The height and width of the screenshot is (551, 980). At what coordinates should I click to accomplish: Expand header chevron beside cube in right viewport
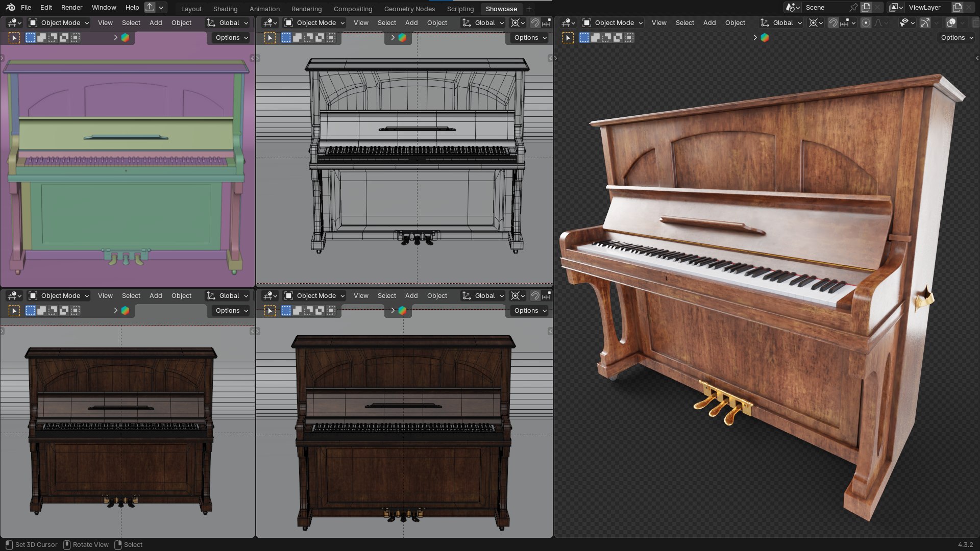point(755,37)
